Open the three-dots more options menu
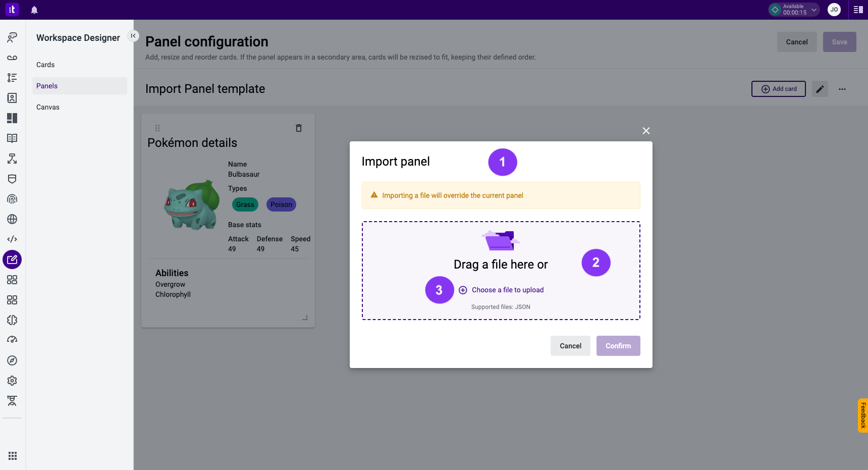Screen dimensions: 868x470 coord(842,89)
